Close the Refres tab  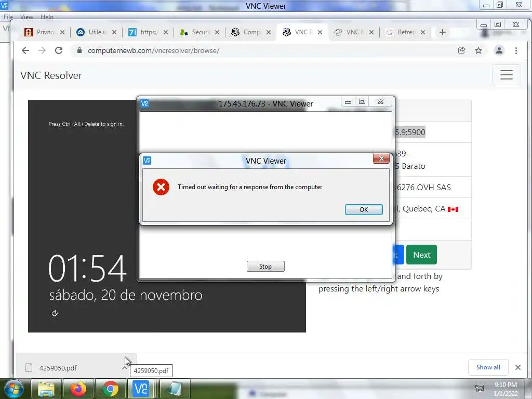point(423,32)
